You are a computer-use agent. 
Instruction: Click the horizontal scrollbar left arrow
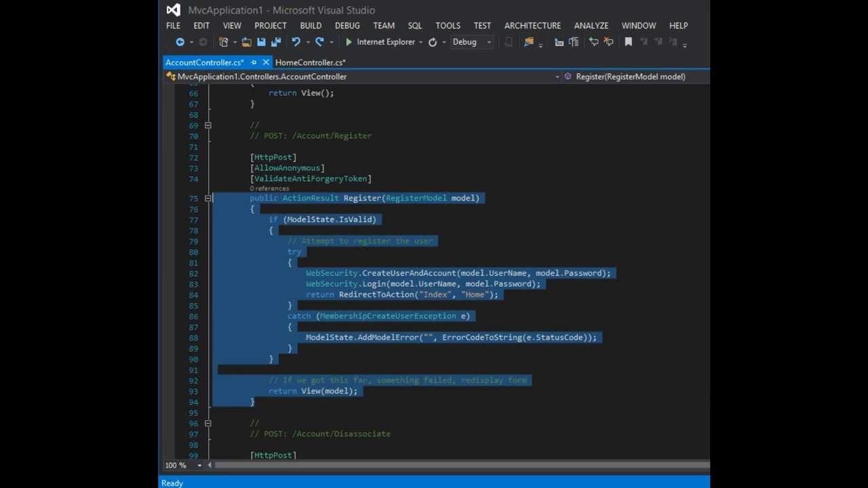point(210,465)
